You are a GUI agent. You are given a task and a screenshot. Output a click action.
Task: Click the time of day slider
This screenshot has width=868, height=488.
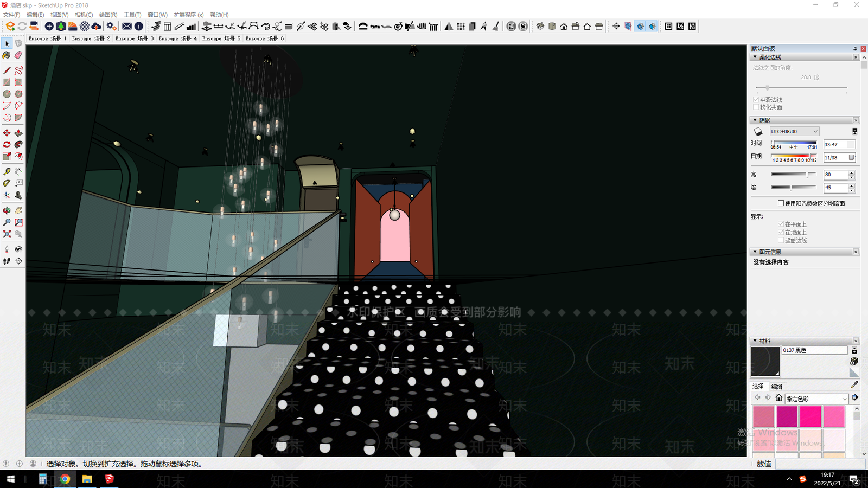794,144
